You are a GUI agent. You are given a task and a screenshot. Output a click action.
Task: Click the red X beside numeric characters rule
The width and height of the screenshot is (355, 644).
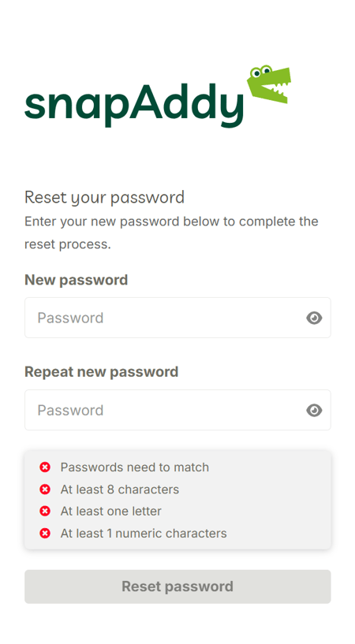tap(45, 534)
